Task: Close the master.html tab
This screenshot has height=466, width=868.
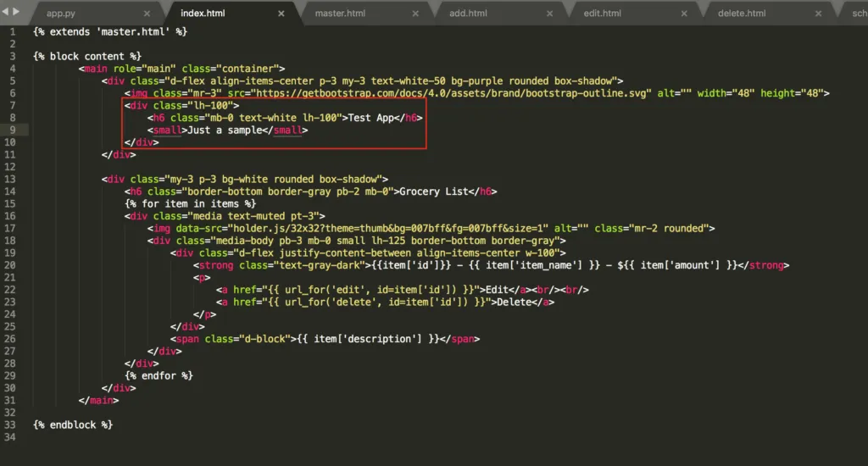Action: click(x=415, y=14)
